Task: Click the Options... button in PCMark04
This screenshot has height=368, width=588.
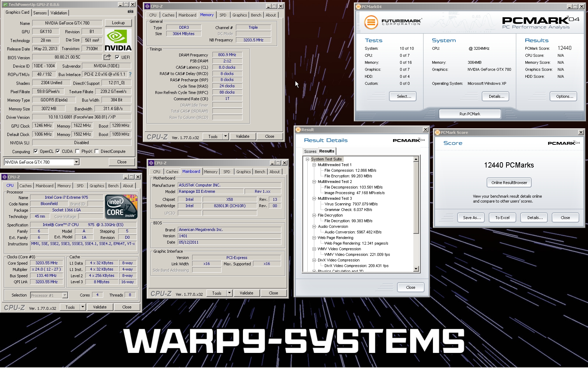Action: 563,96
